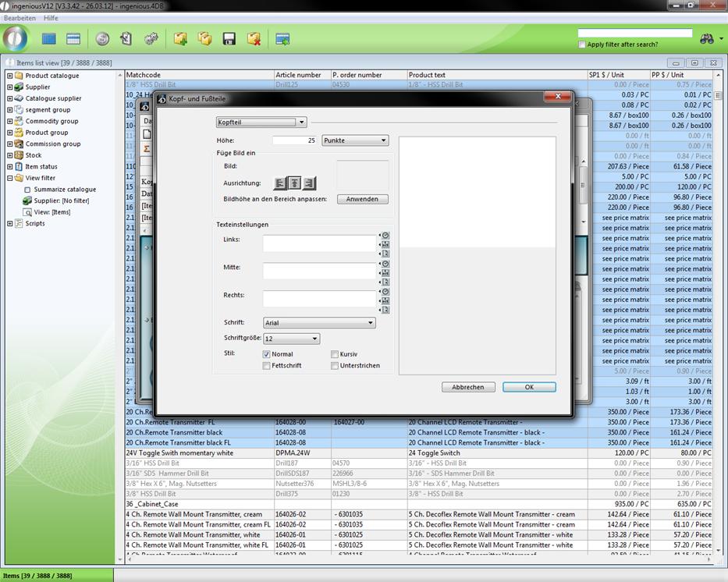Click the save floppy disk toolbar icon
728x582 pixels.
click(x=229, y=38)
